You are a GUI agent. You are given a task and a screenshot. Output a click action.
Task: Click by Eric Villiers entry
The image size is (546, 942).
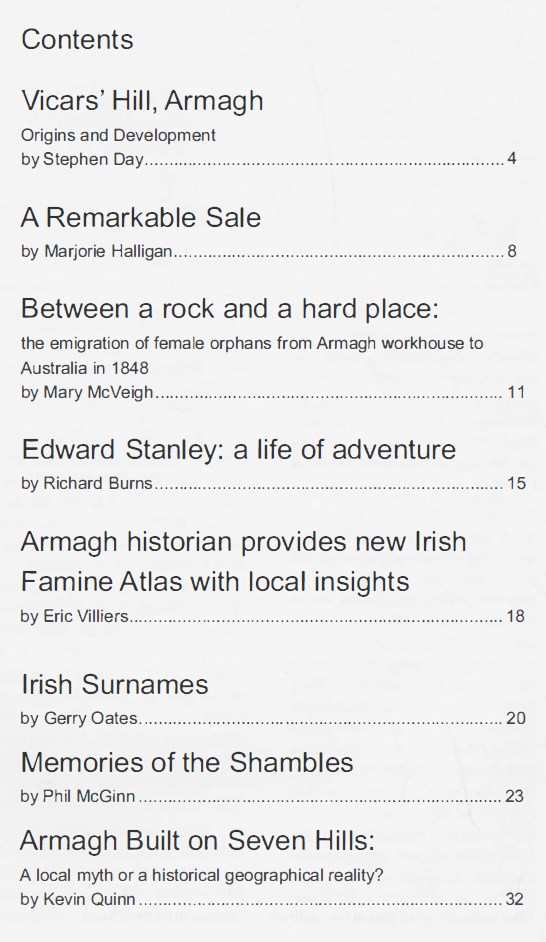click(x=75, y=616)
